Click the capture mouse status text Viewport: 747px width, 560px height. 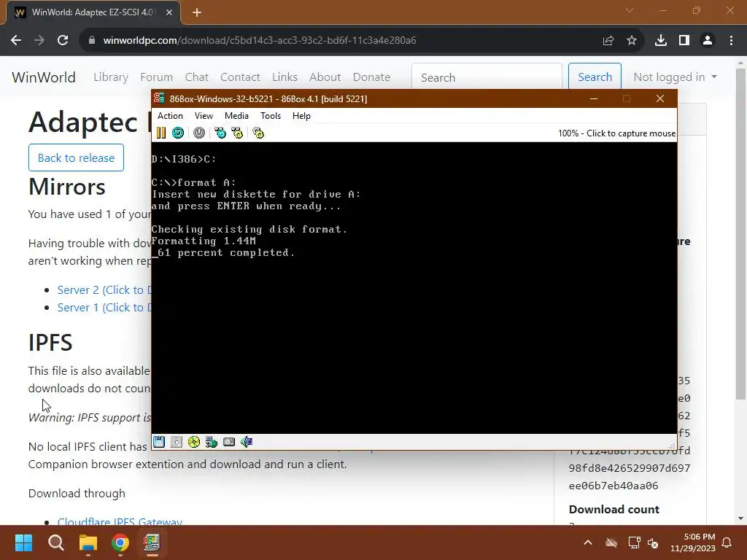coord(616,133)
